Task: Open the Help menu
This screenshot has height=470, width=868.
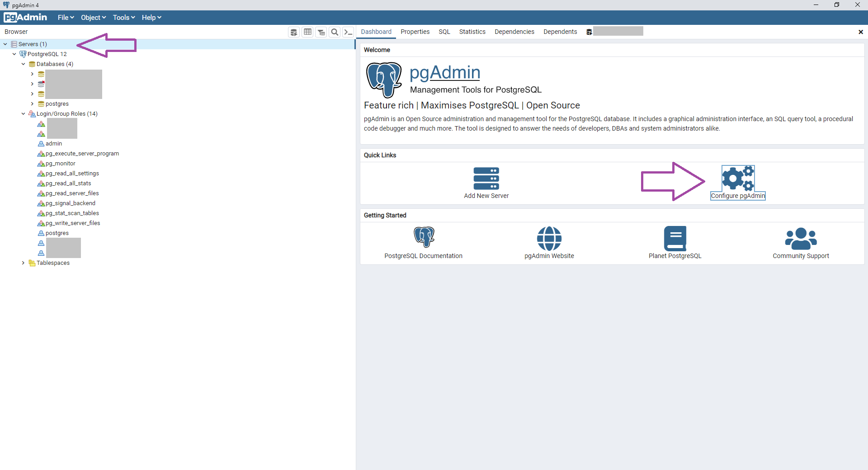Action: (151, 18)
